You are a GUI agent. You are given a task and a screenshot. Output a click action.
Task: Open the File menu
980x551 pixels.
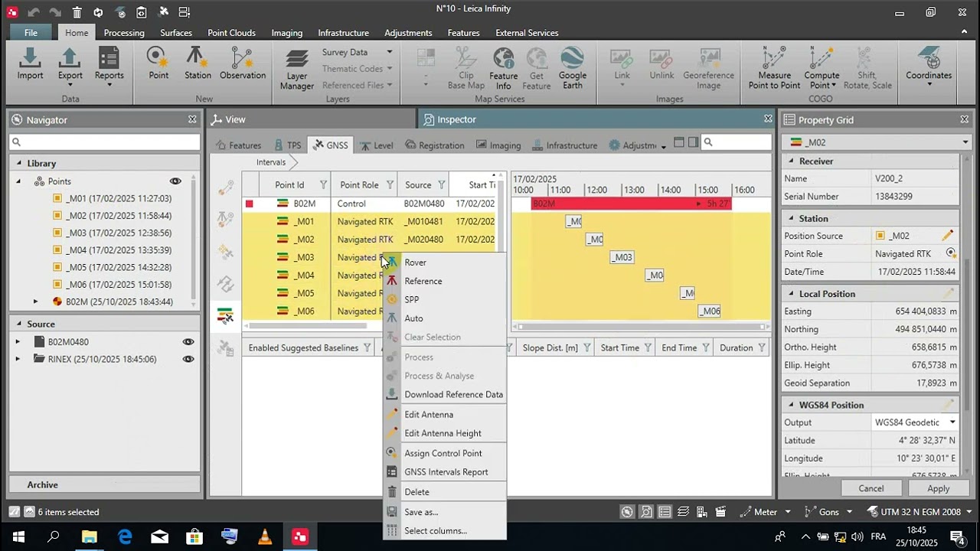click(x=31, y=33)
